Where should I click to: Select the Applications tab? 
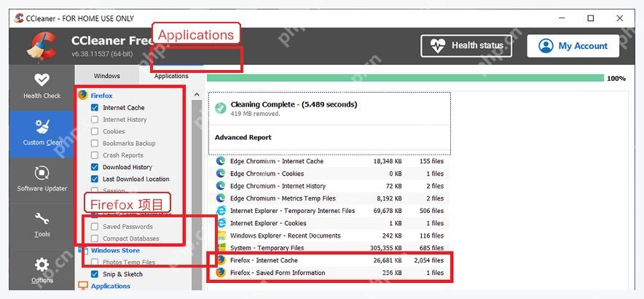(171, 76)
